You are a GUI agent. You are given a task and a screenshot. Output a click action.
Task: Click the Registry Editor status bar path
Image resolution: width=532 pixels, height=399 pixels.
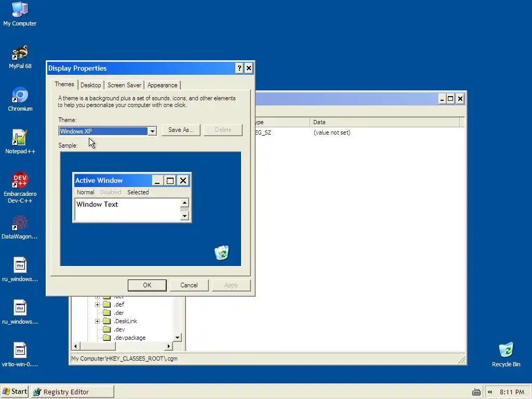click(124, 358)
